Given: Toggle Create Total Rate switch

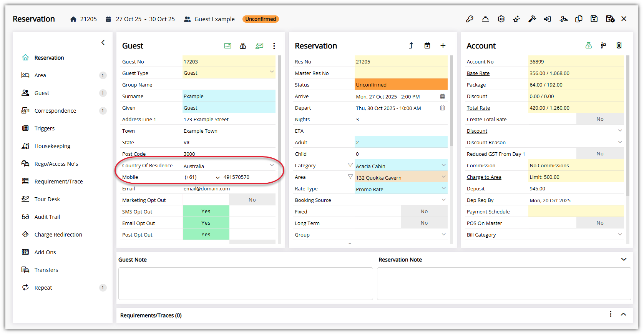Looking at the screenshot, I should click(576, 119).
